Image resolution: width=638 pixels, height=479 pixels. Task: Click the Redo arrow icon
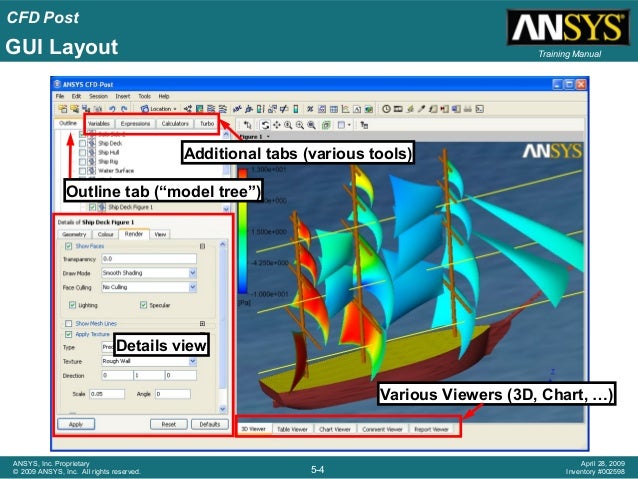(x=124, y=109)
